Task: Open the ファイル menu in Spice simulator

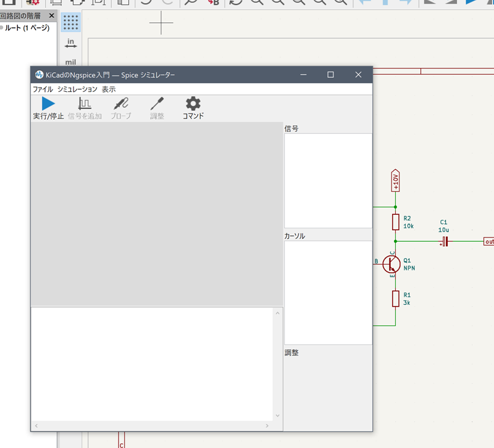Action: (x=43, y=89)
